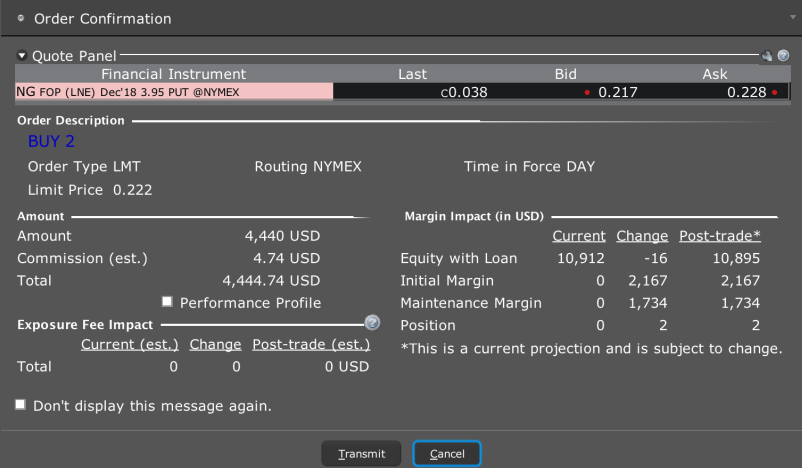Click the pin icon beside Order Confirmation title
This screenshot has width=802, height=468.
pos(21,18)
